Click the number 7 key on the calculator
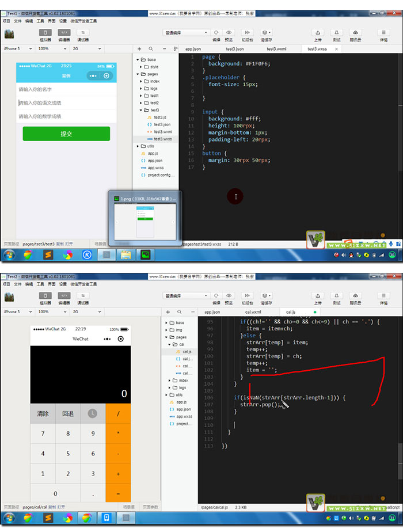This screenshot has height=532, width=403. pyautogui.click(x=43, y=434)
